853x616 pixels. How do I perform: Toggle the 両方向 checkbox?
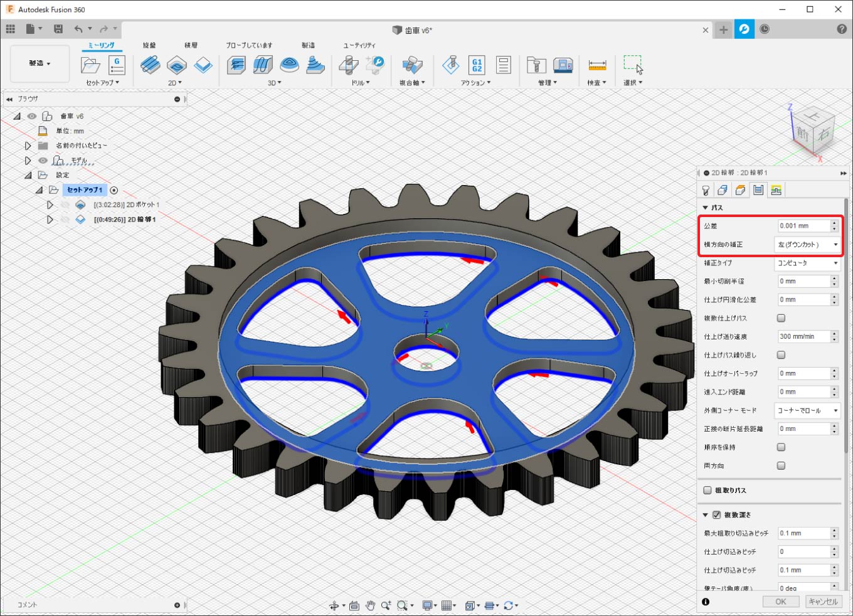[781, 465]
